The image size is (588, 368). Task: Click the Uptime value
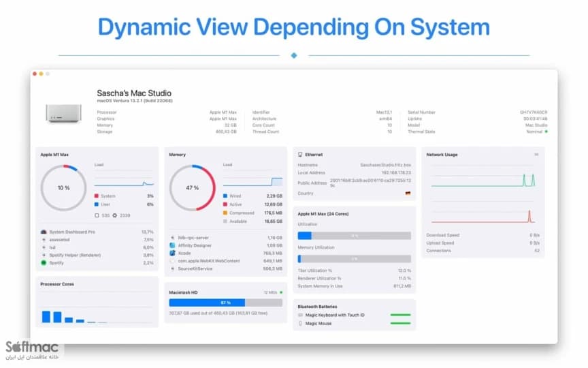click(536, 119)
